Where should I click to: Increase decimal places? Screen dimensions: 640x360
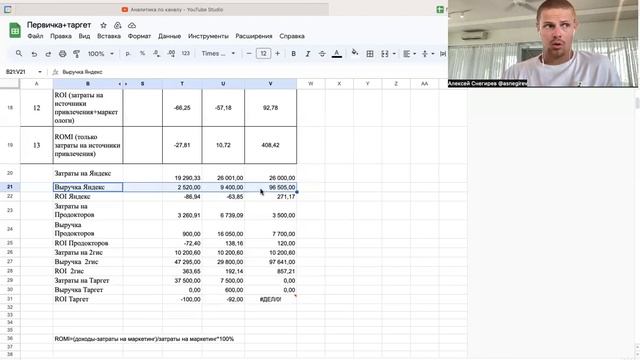(x=171, y=53)
